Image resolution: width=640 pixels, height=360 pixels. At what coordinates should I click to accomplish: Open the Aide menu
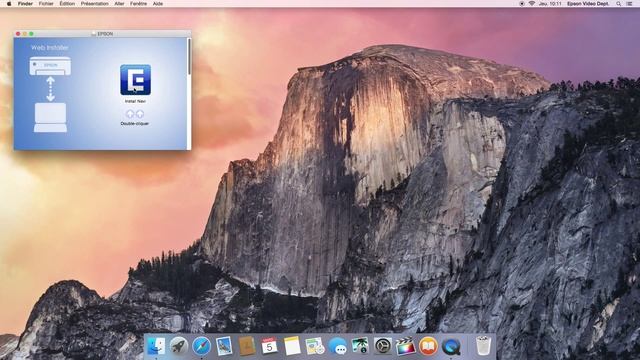tap(158, 4)
